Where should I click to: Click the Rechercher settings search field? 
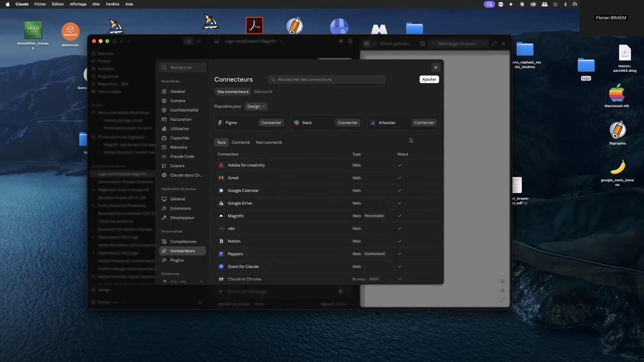tap(182, 68)
